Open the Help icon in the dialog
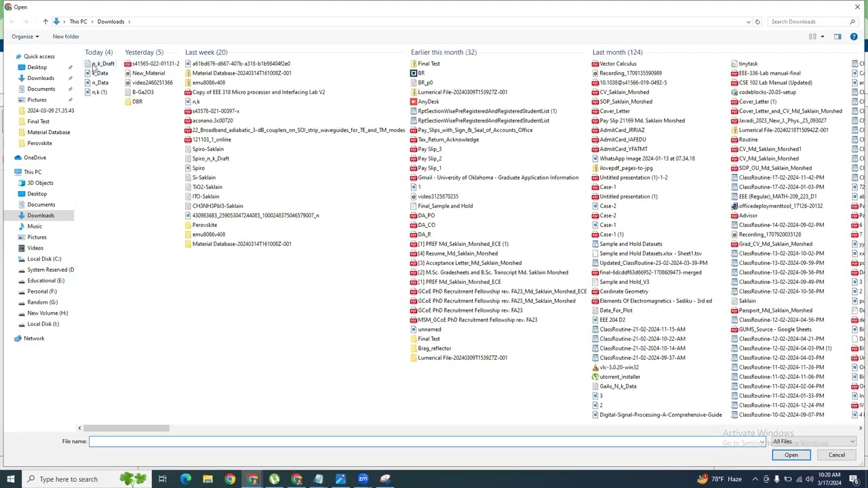Image resolution: width=868 pixels, height=488 pixels. tap(854, 37)
